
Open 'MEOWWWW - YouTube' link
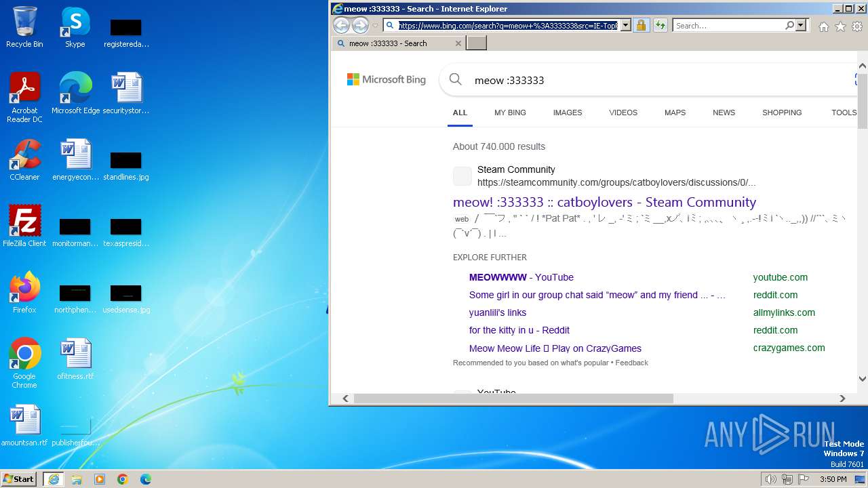click(x=521, y=277)
